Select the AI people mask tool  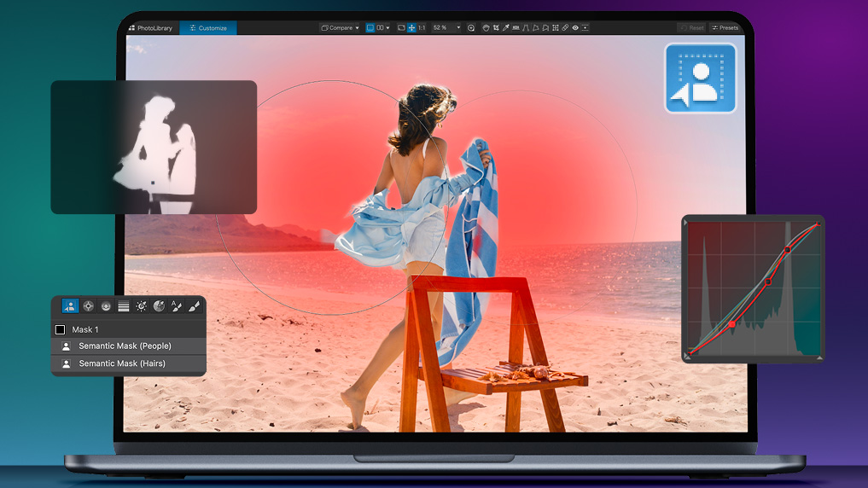[70, 306]
